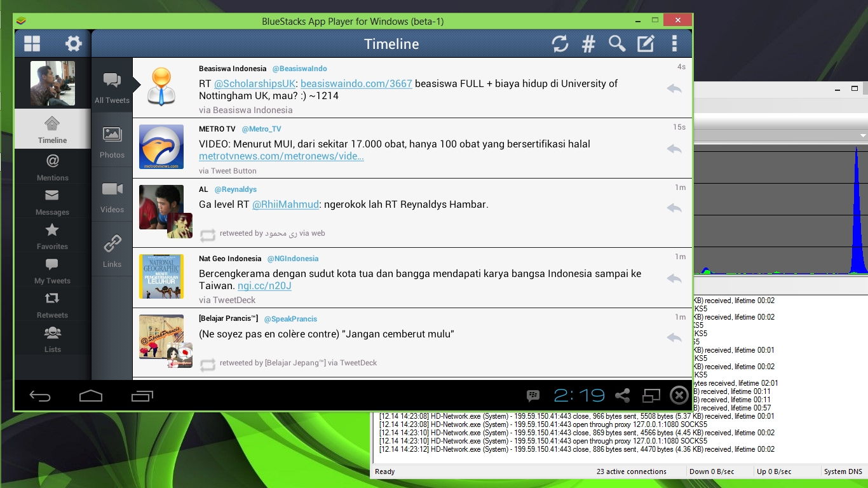Open search with the magnifying glass icon
This screenshot has height=488, width=868.
coord(617,44)
